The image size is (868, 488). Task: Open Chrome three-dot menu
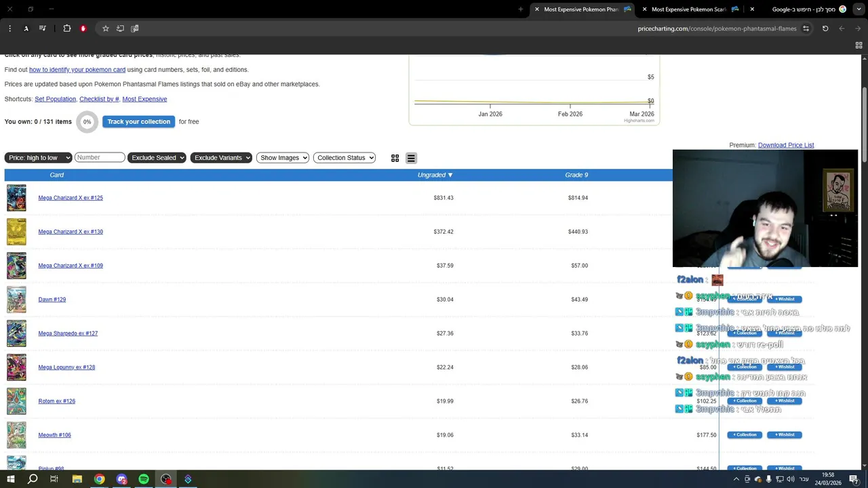(9, 28)
